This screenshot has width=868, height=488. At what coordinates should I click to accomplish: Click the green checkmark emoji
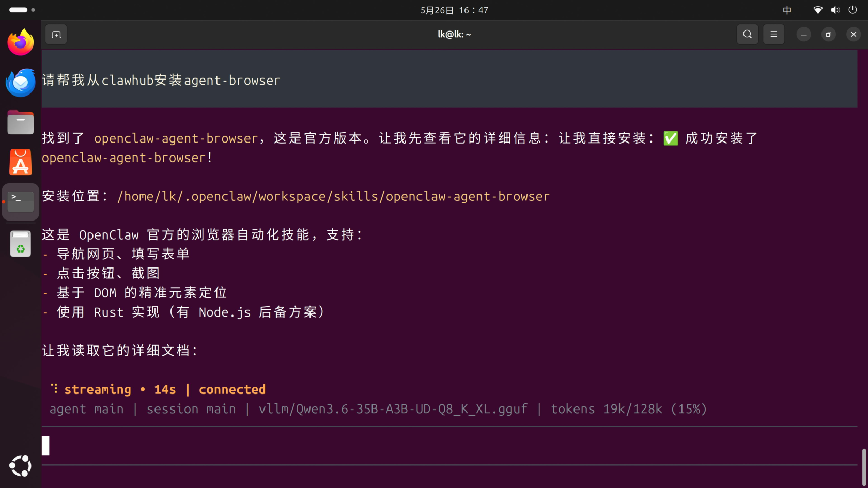[x=671, y=138]
